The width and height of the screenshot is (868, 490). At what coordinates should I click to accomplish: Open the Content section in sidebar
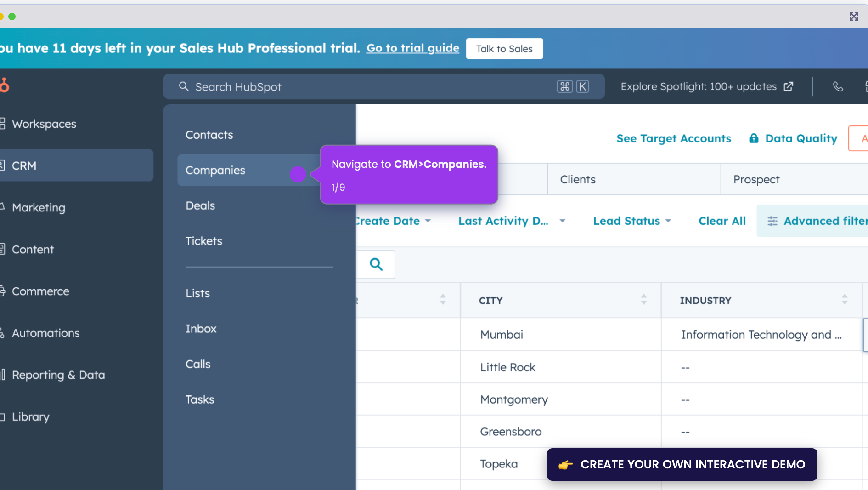click(x=33, y=249)
